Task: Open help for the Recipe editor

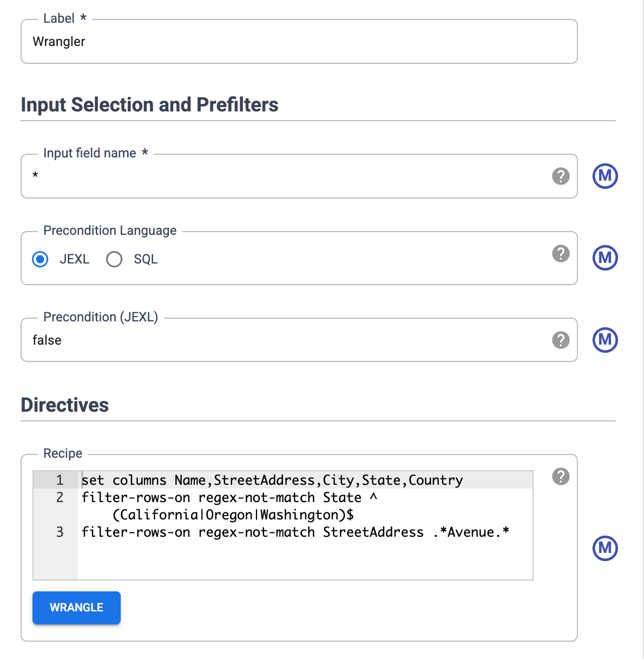Action: (561, 477)
